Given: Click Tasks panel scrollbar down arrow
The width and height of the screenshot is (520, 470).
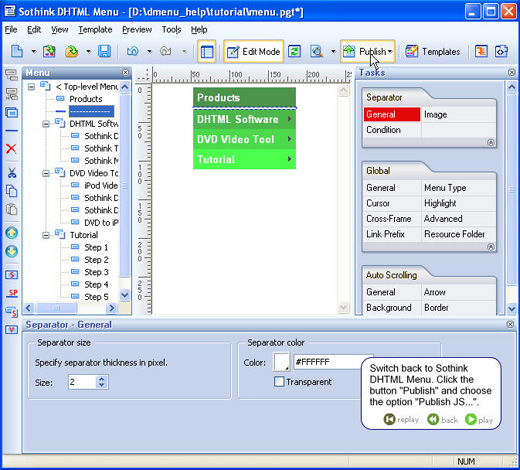Looking at the screenshot, I should 512,309.
